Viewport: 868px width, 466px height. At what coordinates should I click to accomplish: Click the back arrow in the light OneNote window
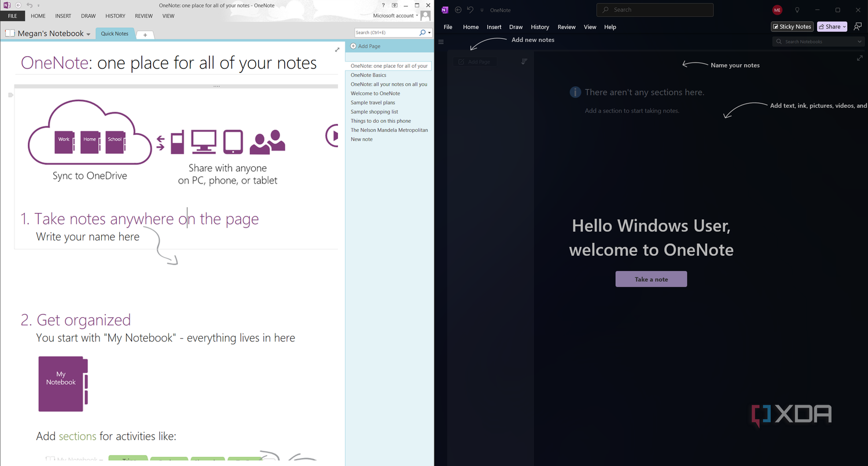pyautogui.click(x=19, y=5)
